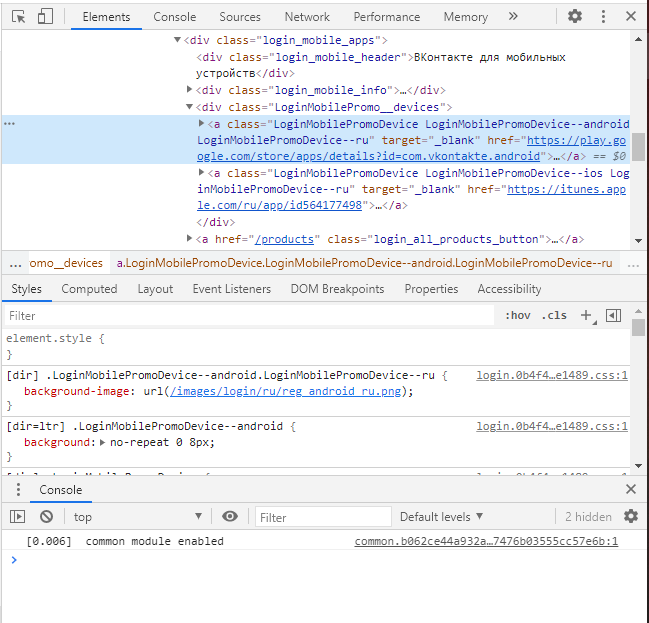Select the omo__devices breadcrumb item
The height and width of the screenshot is (623, 649).
click(66, 263)
